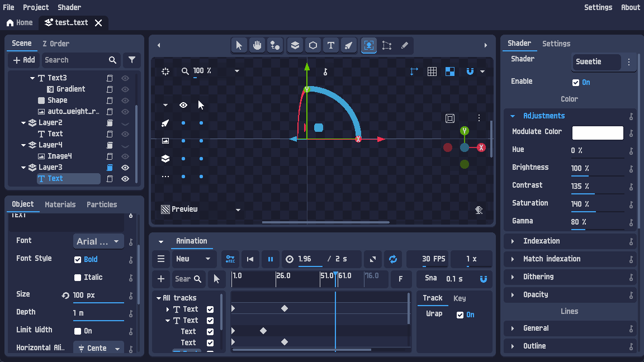
Task: Click the animation record keyframe button
Action: click(230, 259)
